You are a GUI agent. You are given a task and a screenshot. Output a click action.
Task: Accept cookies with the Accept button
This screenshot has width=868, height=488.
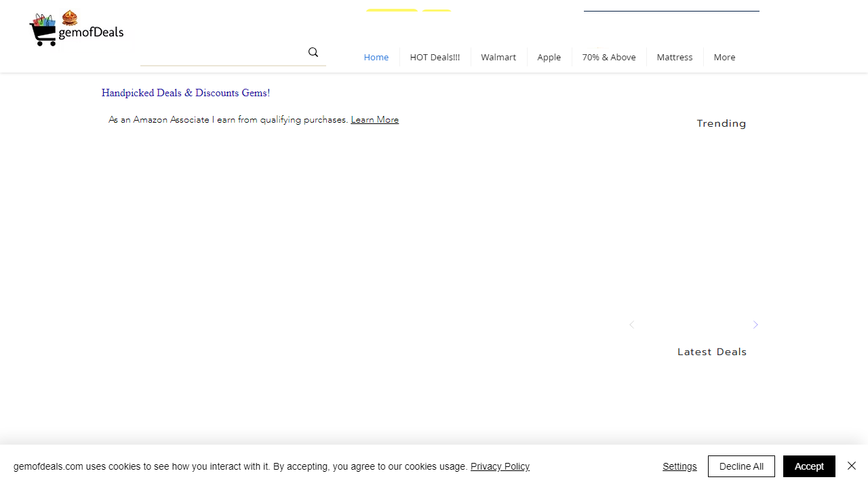pos(808,466)
